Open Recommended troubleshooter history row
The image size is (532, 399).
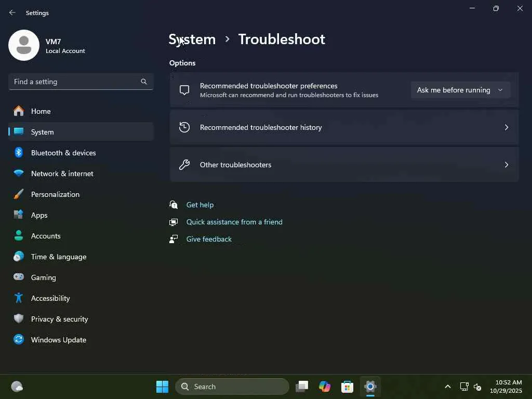click(x=344, y=127)
